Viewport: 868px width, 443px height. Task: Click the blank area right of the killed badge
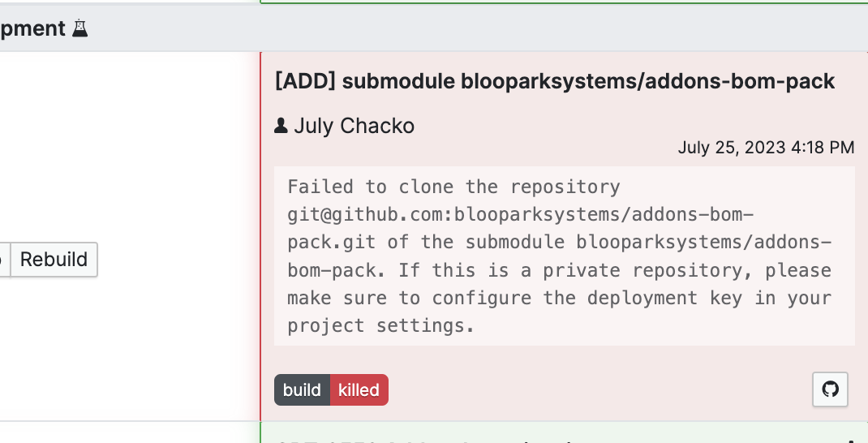coord(600,389)
